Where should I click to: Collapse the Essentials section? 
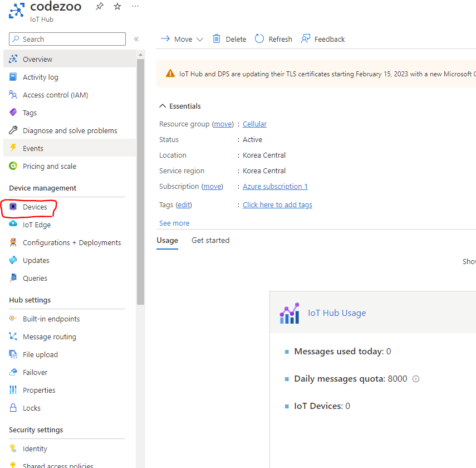pyautogui.click(x=180, y=106)
